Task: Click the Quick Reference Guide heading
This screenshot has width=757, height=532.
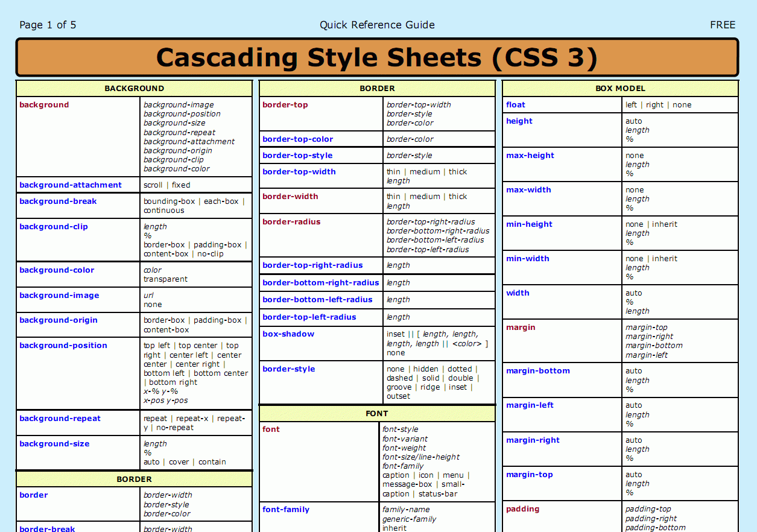Action: click(377, 25)
